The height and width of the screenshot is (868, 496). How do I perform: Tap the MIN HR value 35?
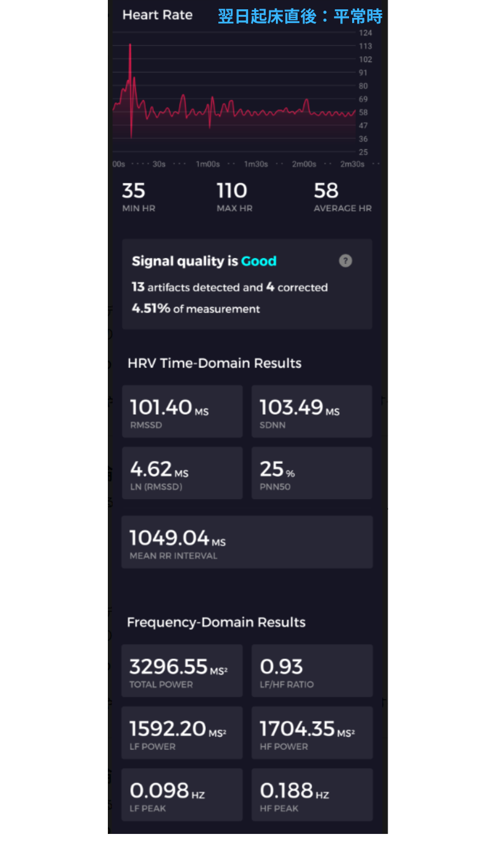point(133,191)
